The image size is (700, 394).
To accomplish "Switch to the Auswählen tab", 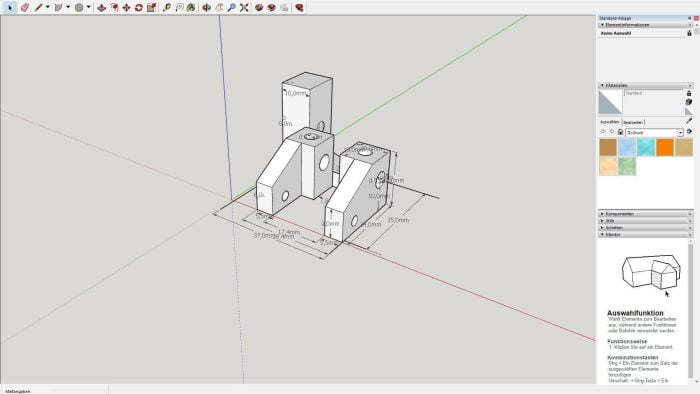I will (x=609, y=122).
